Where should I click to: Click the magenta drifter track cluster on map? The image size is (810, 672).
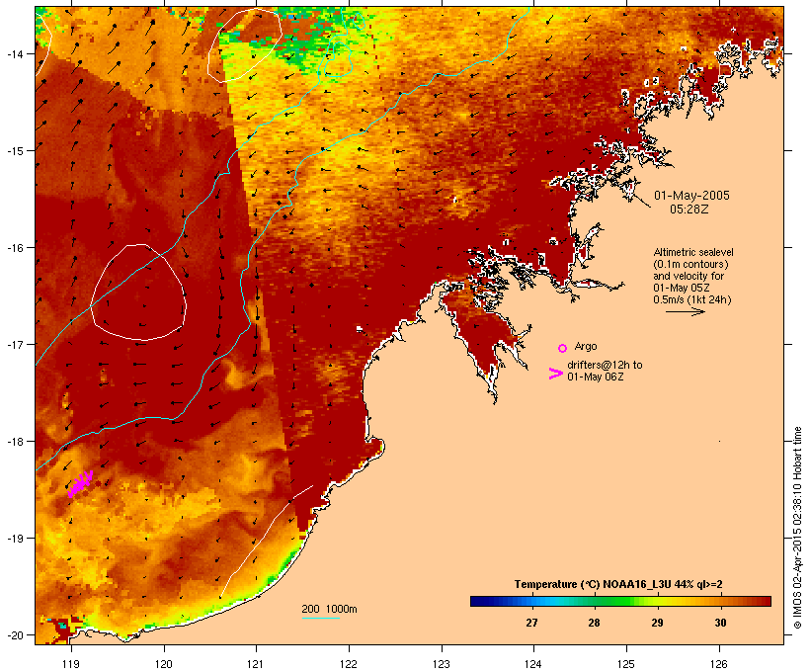pyautogui.click(x=80, y=484)
